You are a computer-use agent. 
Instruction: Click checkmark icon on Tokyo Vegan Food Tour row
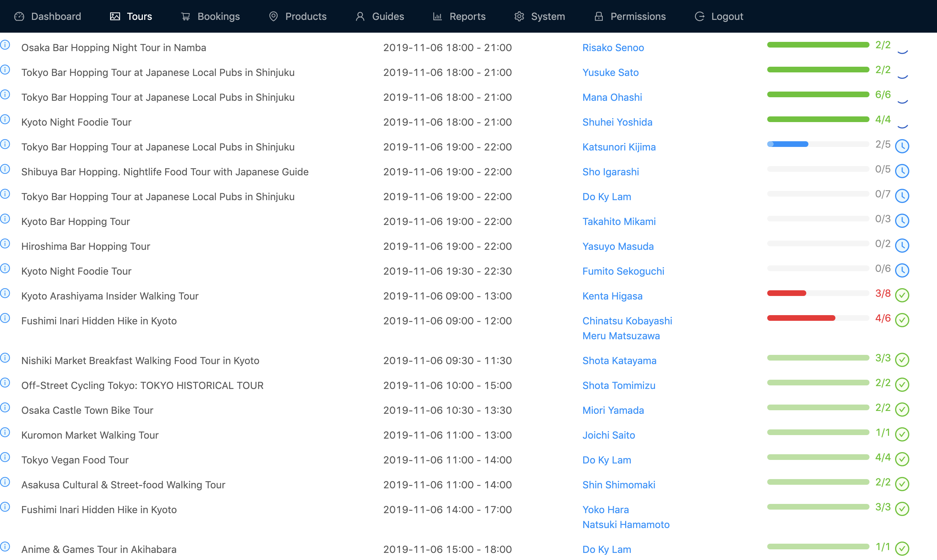point(902,459)
